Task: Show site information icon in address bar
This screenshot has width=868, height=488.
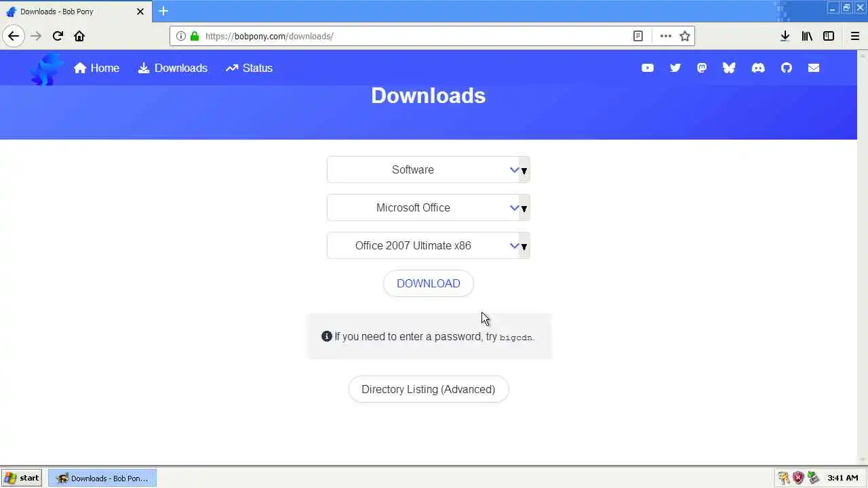Action: (x=181, y=36)
